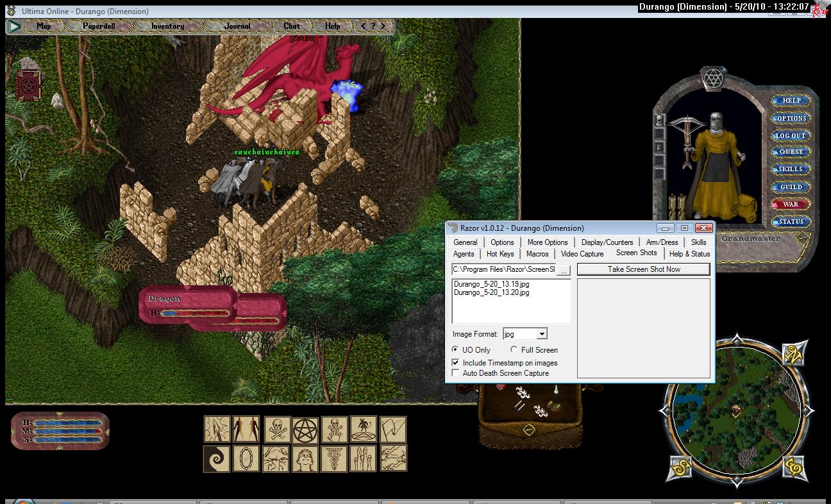Viewport: 831px width, 504px height.
Task: Switch to the Help & Status tab
Action: (x=689, y=254)
